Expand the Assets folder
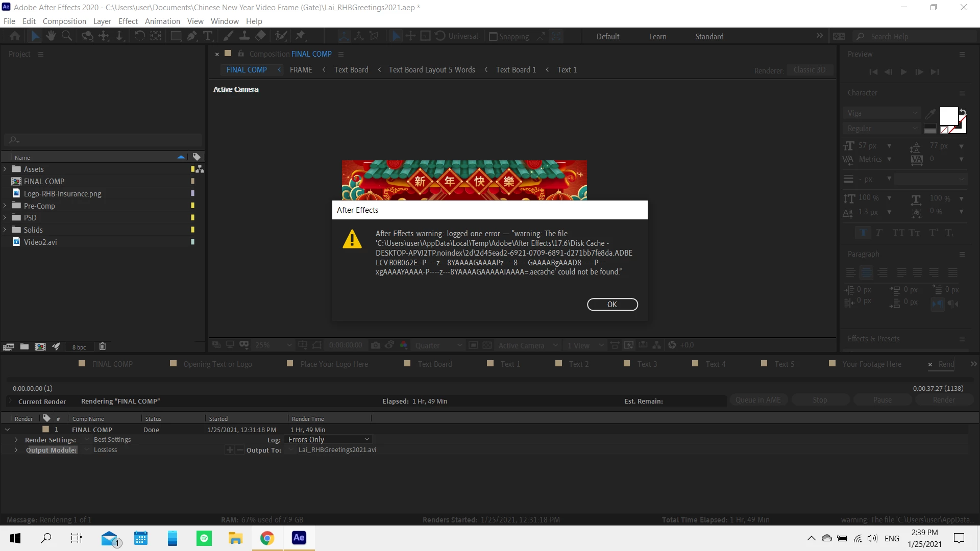Image resolution: width=980 pixels, height=551 pixels. point(5,169)
